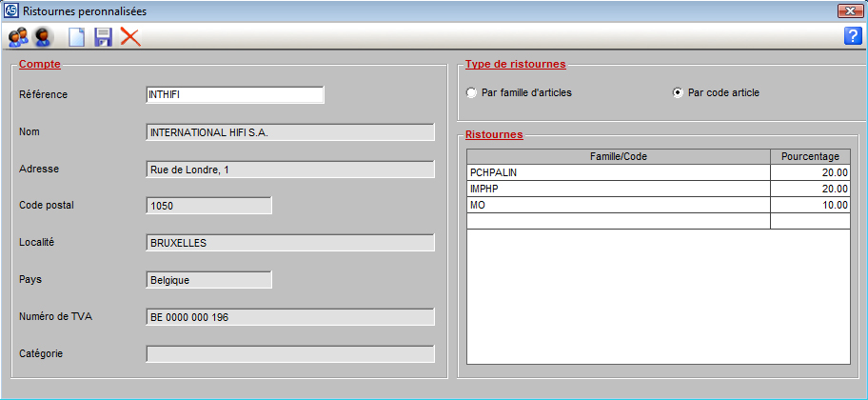The width and height of the screenshot is (868, 400).
Task: Click the Code postal field showing 1050
Action: coord(208,206)
